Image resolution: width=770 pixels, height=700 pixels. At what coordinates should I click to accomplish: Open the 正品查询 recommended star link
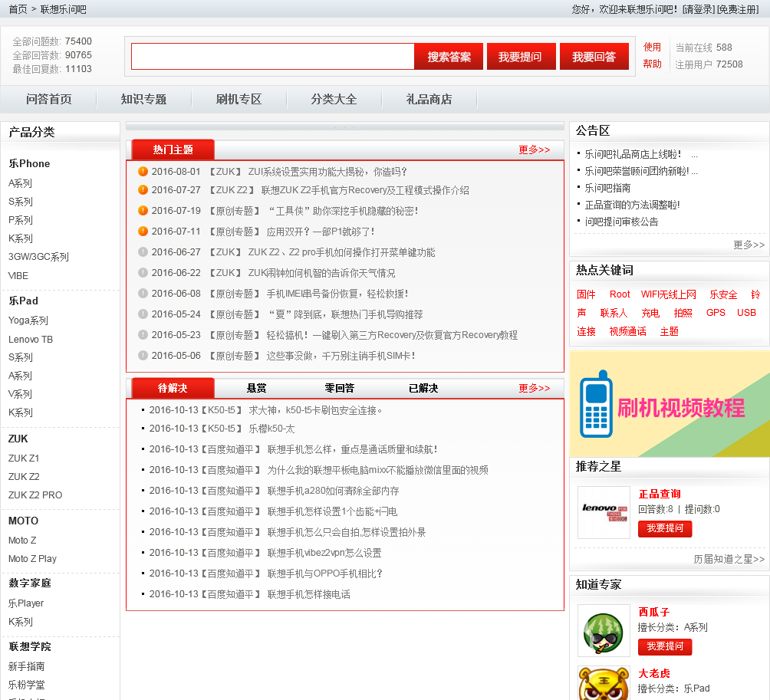660,494
